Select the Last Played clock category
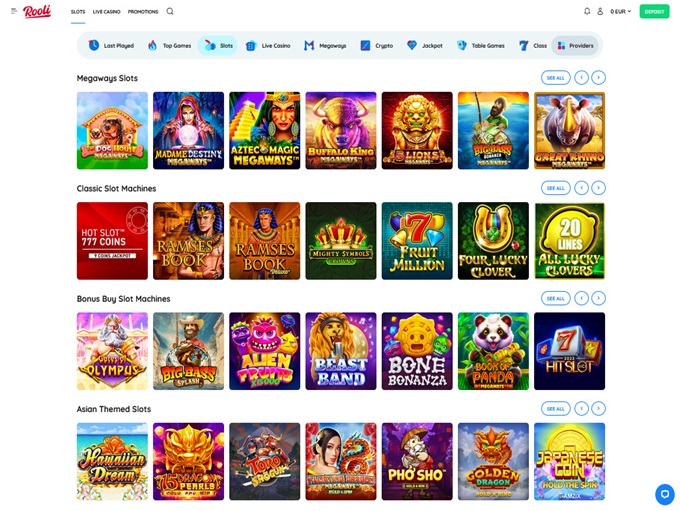This screenshot has width=680, height=511. [x=111, y=45]
